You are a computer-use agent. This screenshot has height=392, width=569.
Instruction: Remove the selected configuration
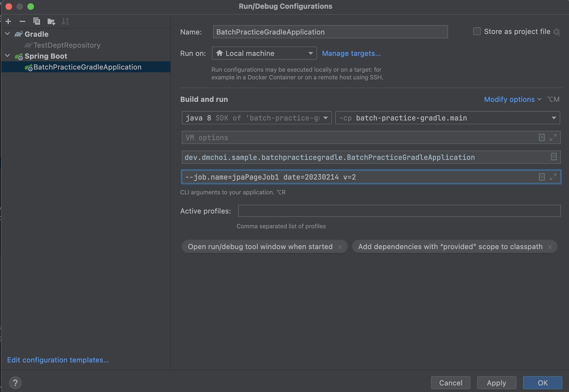(x=23, y=21)
